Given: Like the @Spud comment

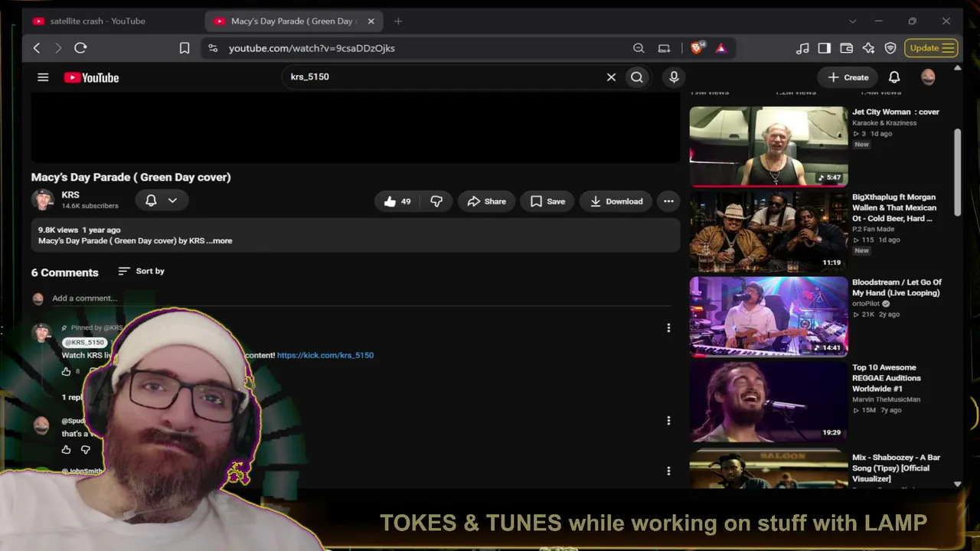Looking at the screenshot, I should tap(66, 449).
